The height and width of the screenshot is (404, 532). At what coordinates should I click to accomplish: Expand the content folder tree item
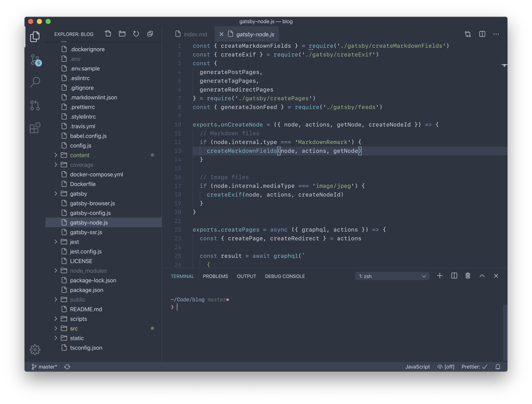[56, 155]
